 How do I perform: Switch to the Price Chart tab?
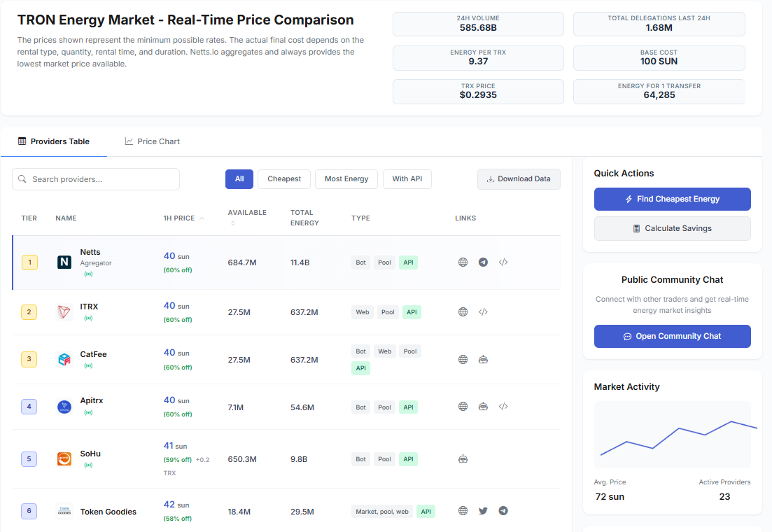pos(153,141)
